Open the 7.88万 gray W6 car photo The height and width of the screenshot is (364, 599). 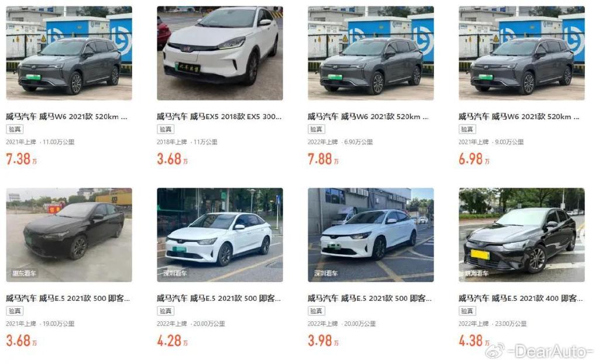pyautogui.click(x=371, y=53)
